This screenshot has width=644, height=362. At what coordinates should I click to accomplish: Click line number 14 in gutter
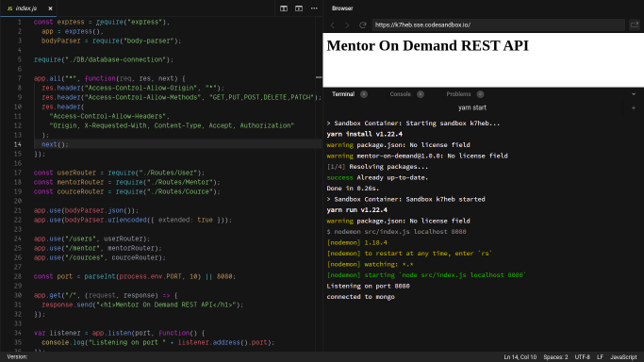18,144
